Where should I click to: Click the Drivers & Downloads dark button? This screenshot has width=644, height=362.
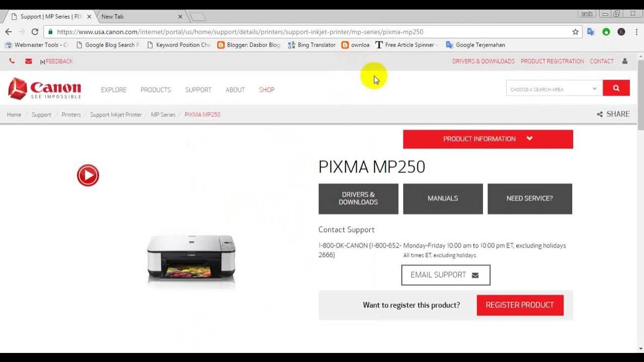click(358, 199)
